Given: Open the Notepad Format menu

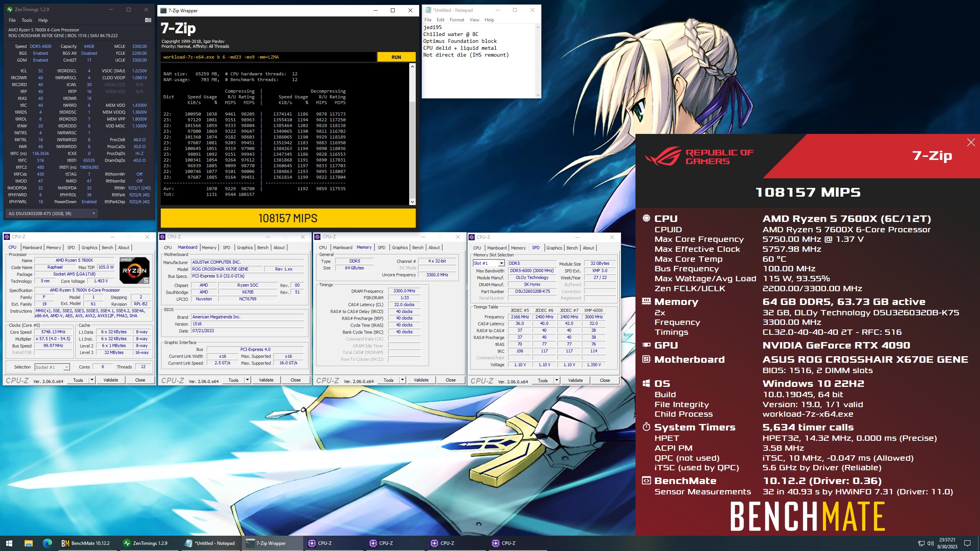Looking at the screenshot, I should pos(457,20).
